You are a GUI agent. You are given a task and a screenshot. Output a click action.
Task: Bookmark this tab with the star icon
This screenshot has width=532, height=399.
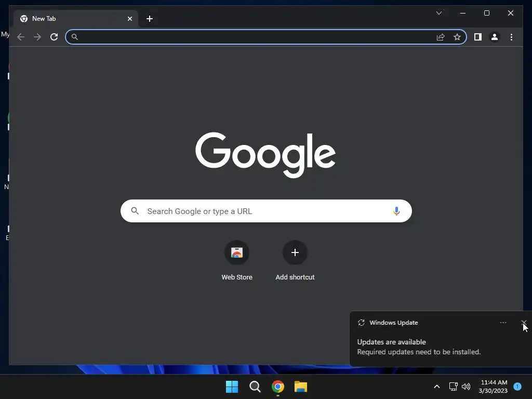tap(457, 37)
